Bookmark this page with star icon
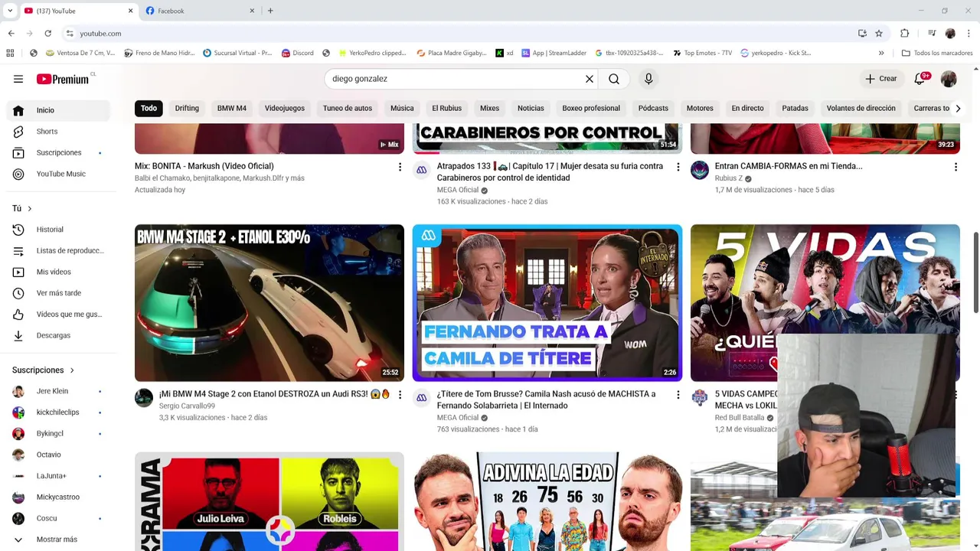Screen dimensions: 980x551 click(x=879, y=34)
